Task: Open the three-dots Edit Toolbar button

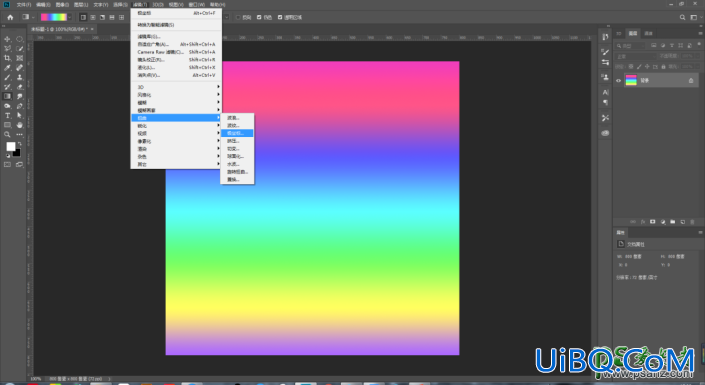Action: tap(20, 134)
